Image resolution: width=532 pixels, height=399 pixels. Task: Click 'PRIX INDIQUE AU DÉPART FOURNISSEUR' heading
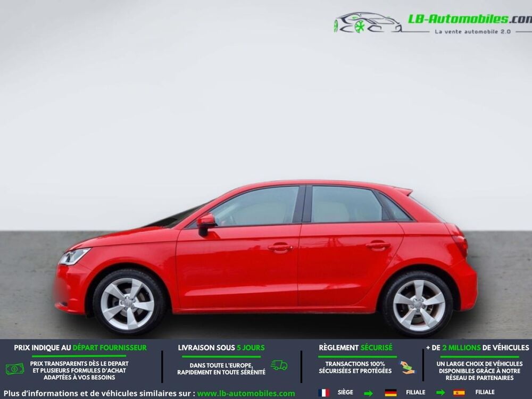pos(80,348)
